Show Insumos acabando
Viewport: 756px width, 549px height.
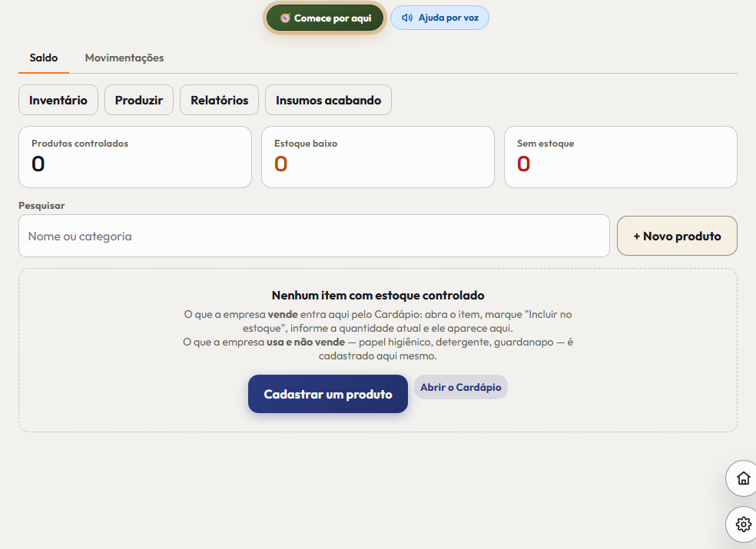coord(328,101)
